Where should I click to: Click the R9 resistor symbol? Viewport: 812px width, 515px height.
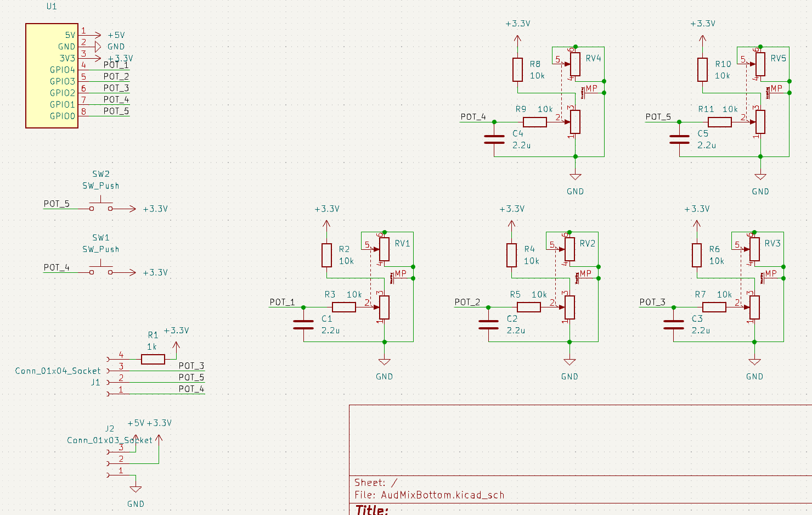pyautogui.click(x=535, y=122)
